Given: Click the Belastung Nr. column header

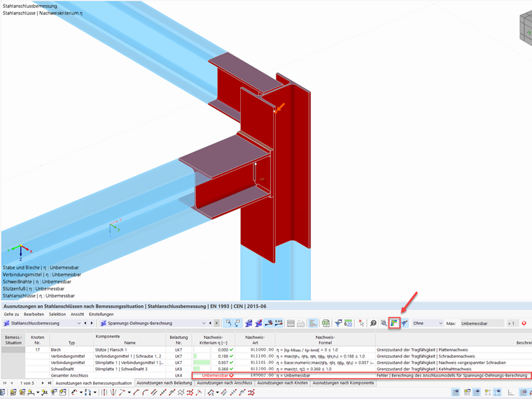Looking at the screenshot, I should tap(178, 339).
